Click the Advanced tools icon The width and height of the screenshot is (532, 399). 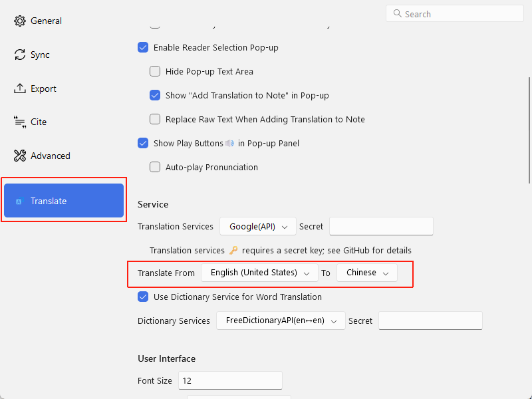(x=20, y=156)
